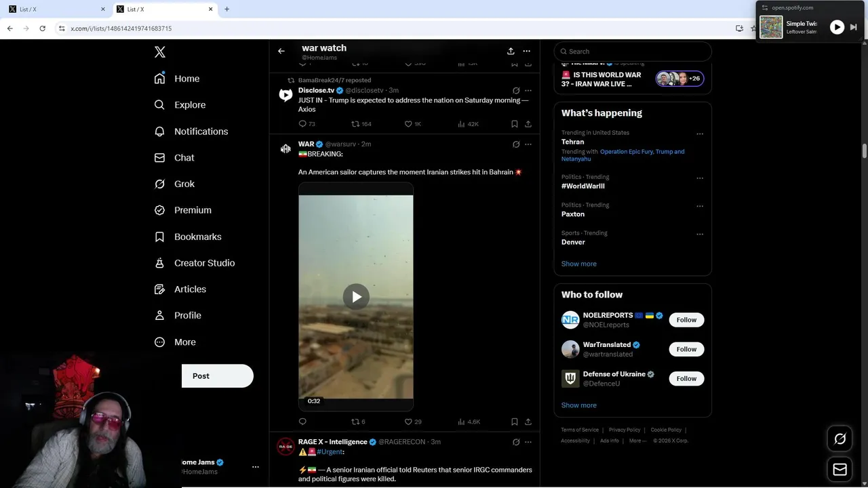868x488 pixels.
Task: Open the WAR account avatar
Action: [x=285, y=149]
